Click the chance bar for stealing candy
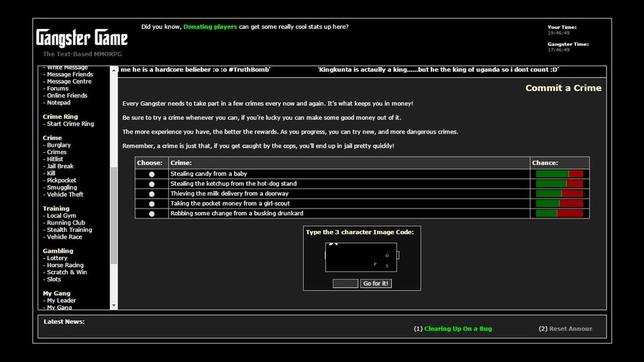The height and width of the screenshot is (362, 644). coord(559,174)
